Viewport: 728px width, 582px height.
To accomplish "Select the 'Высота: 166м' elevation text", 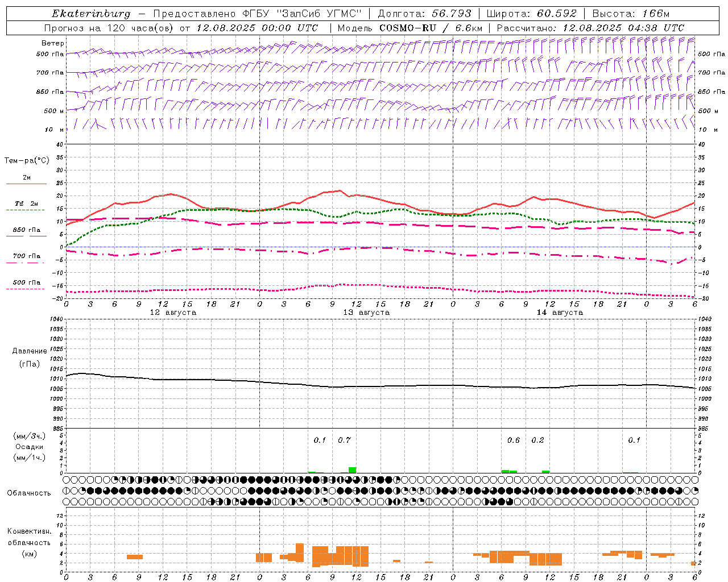I will [x=631, y=14].
